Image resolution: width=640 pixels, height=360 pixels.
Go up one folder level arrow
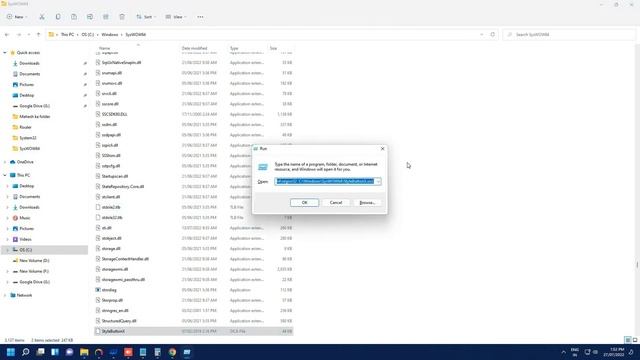(x=38, y=35)
